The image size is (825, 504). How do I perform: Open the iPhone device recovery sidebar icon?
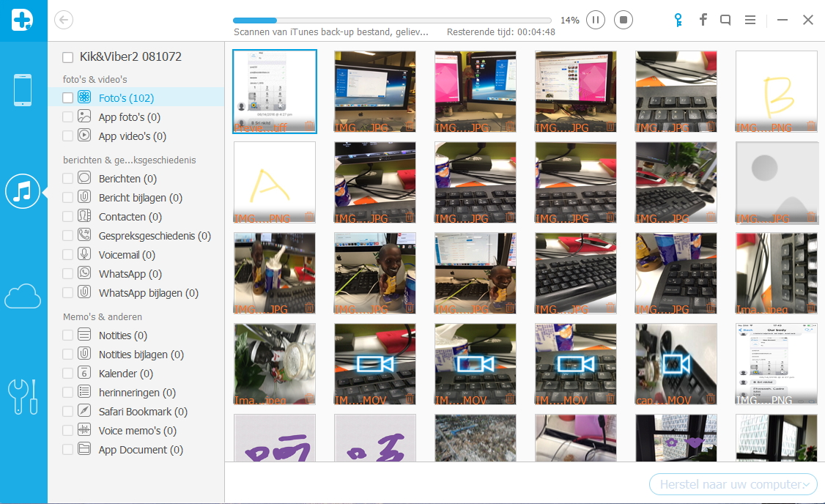pyautogui.click(x=23, y=90)
